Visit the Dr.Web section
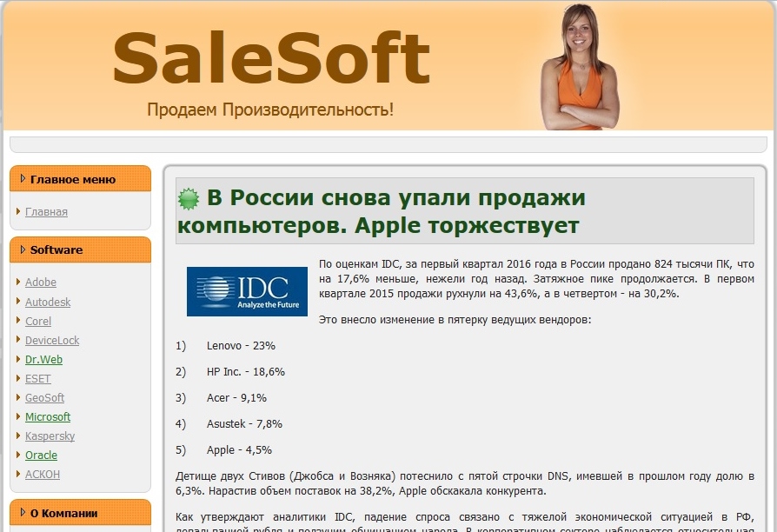The image size is (777, 532). (43, 360)
